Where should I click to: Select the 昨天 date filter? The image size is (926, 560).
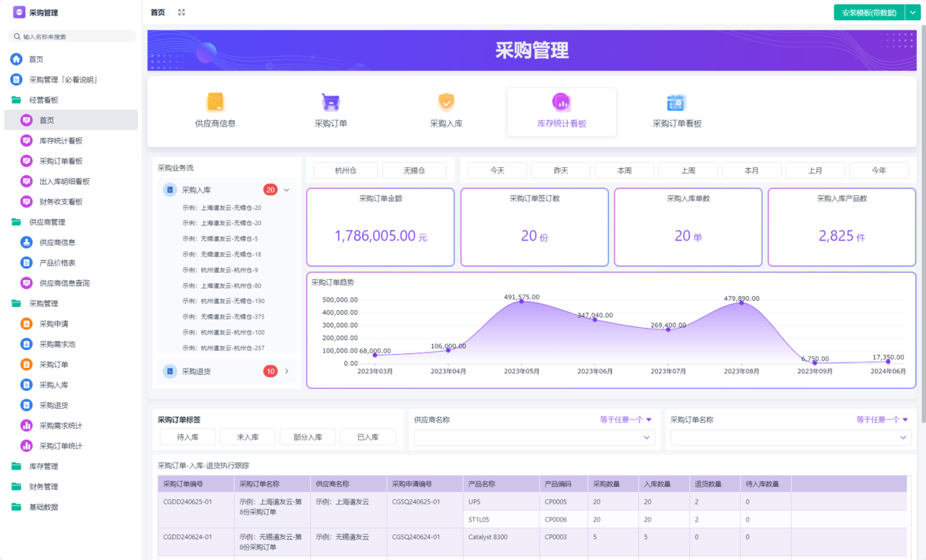tap(561, 170)
